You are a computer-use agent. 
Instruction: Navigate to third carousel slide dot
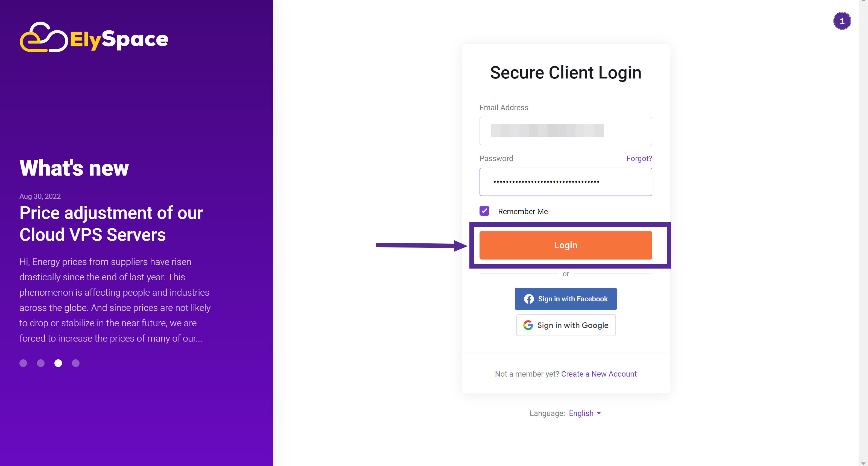(x=57, y=363)
